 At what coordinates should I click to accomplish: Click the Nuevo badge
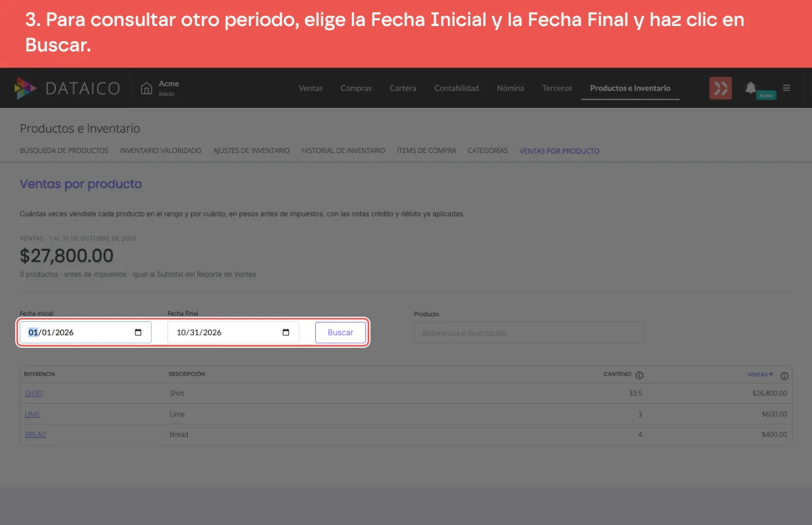click(766, 95)
